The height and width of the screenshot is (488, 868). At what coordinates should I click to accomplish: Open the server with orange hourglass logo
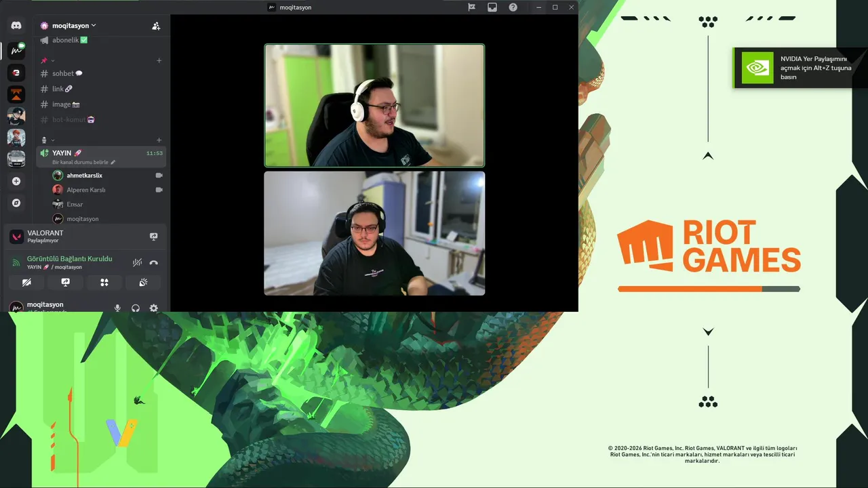coord(16,94)
